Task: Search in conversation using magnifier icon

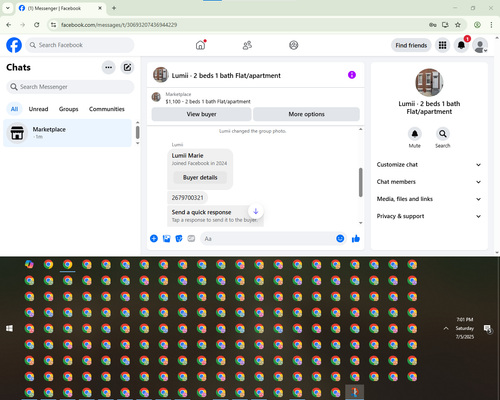Action: (443, 134)
